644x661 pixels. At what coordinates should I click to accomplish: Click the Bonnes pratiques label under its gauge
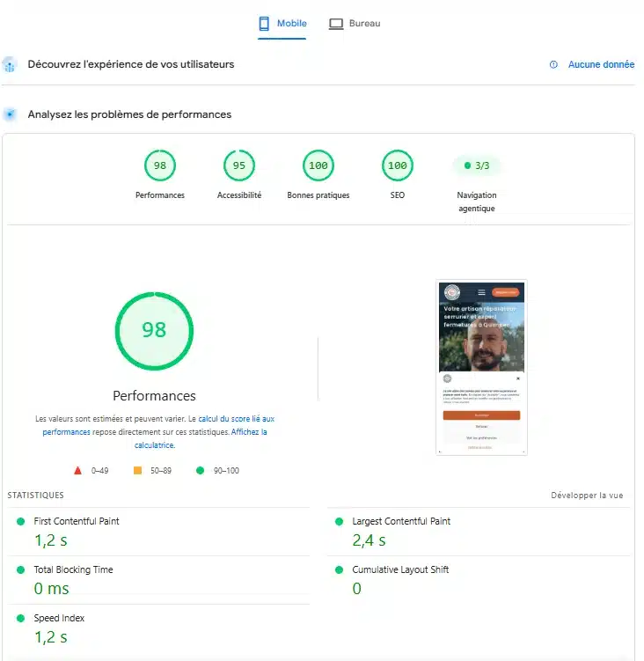point(318,195)
